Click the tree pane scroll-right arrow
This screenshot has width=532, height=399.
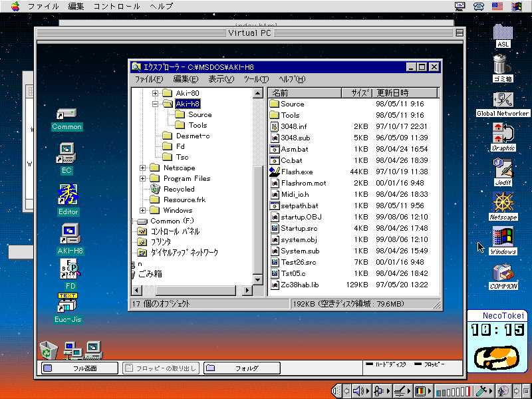[247, 290]
